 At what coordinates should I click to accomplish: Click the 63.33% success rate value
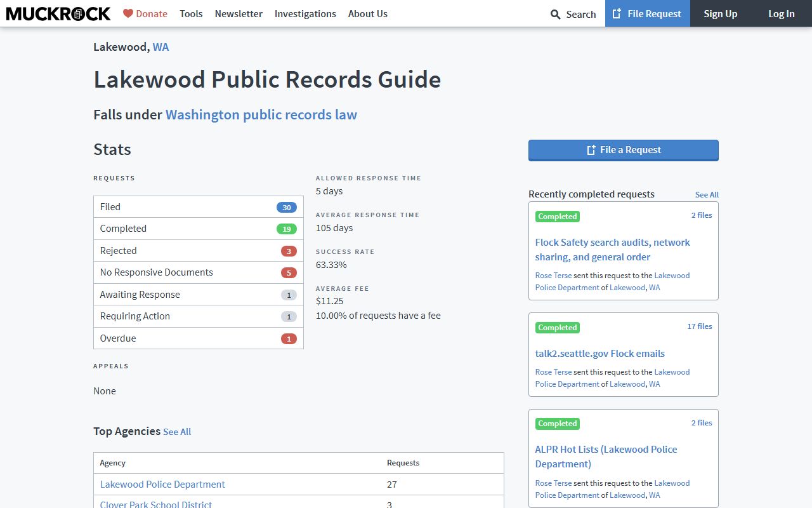tap(331, 265)
